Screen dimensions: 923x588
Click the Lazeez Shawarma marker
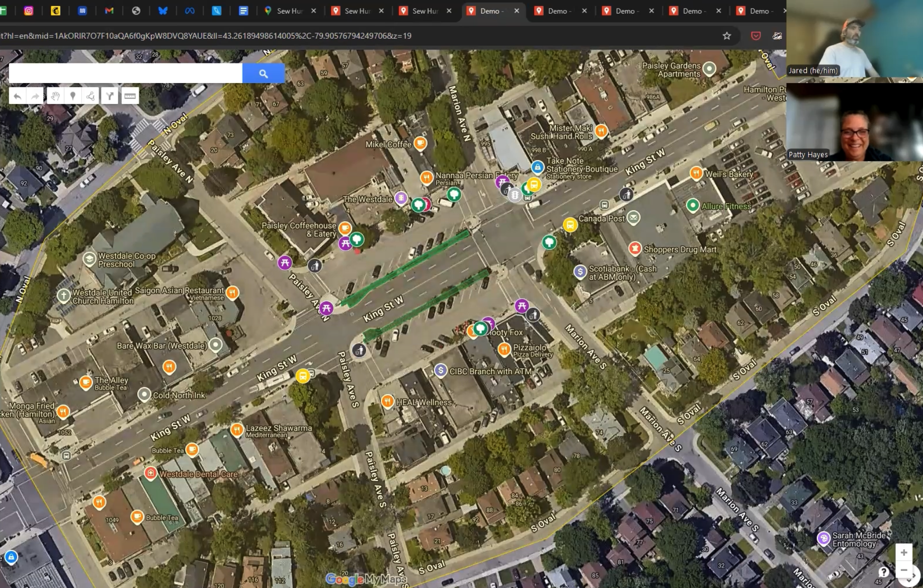(x=236, y=430)
